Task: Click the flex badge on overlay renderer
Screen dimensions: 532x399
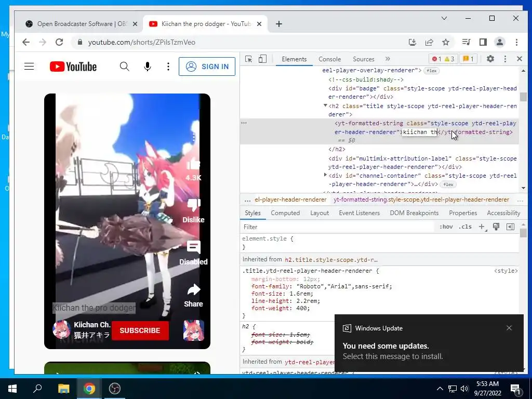Action: (432, 71)
